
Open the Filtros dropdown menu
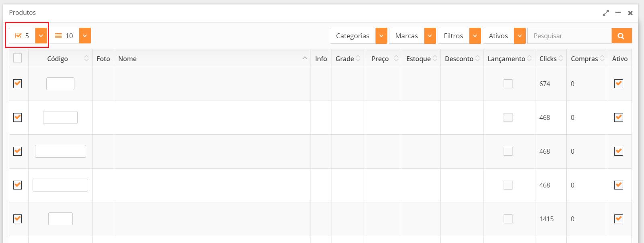click(x=475, y=36)
